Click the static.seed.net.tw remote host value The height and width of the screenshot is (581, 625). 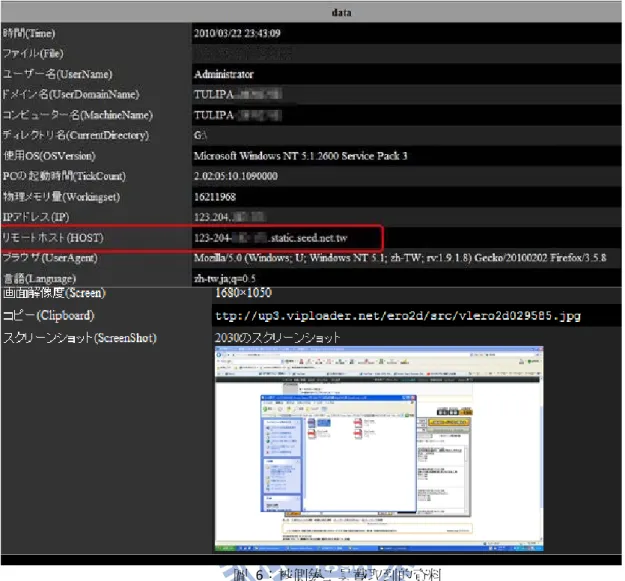tap(271, 238)
